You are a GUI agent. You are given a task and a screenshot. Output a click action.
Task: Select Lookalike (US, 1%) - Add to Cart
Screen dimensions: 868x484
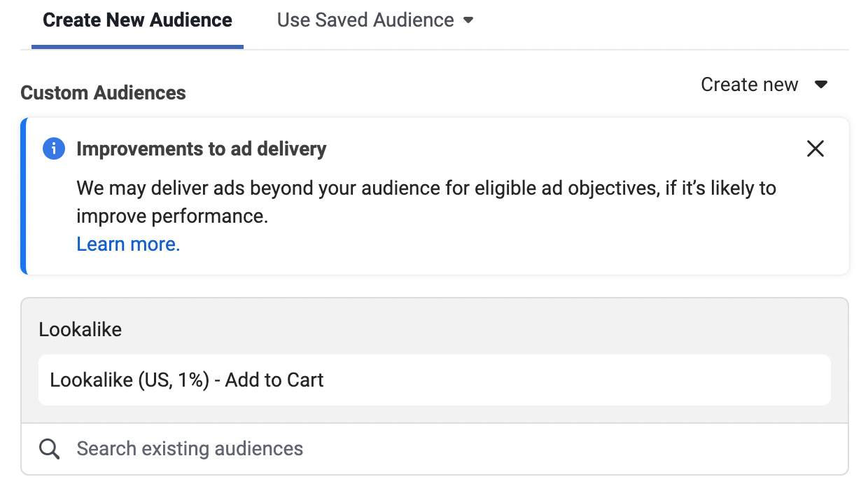[187, 380]
